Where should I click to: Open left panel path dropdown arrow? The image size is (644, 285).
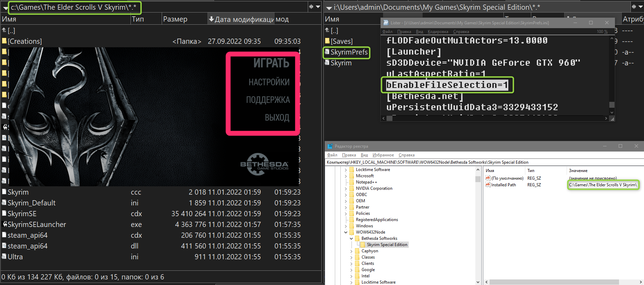318,7
